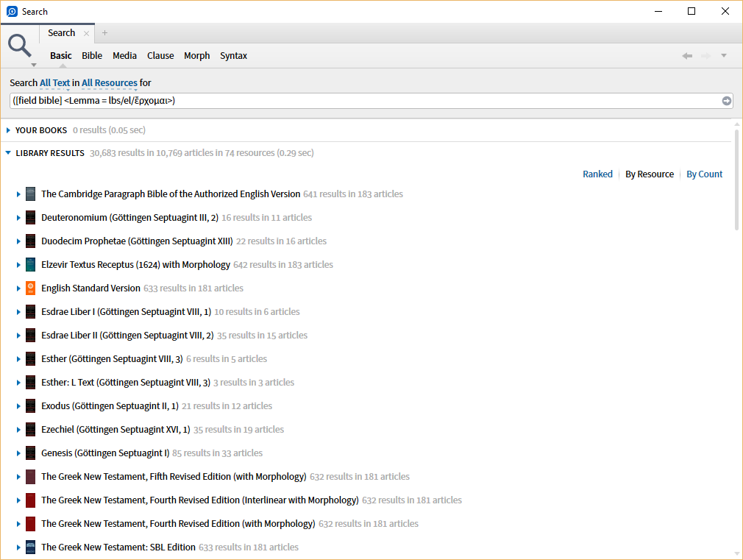
Task: Expand Genesis Göttingen Septuagint results
Action: pos(18,453)
